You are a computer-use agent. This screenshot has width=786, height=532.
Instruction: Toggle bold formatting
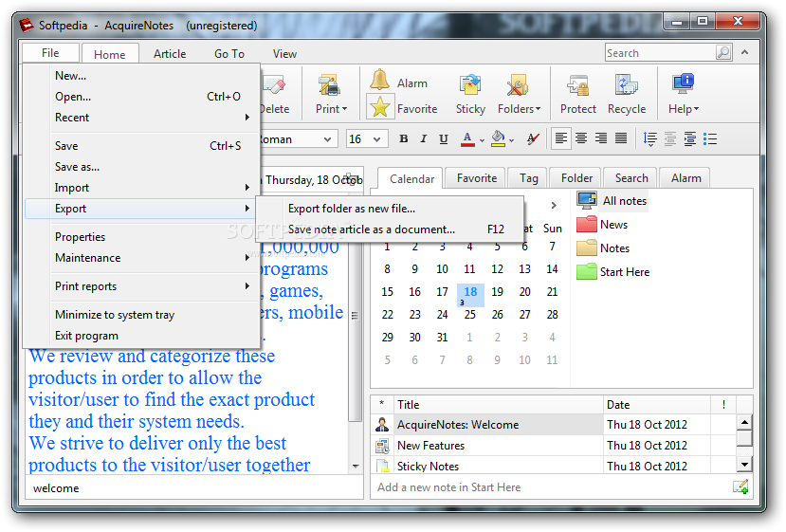[404, 138]
